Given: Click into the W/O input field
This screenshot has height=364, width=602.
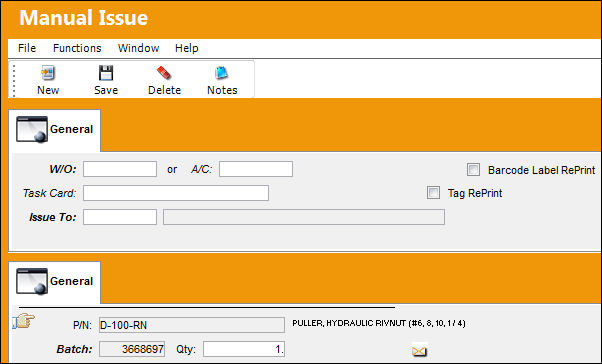Looking at the screenshot, I should coord(120,169).
